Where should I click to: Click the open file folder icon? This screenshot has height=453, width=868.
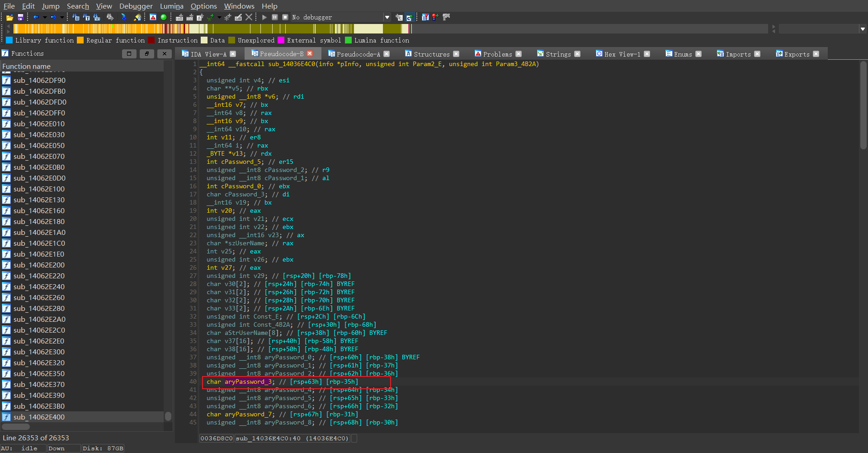pos(9,17)
